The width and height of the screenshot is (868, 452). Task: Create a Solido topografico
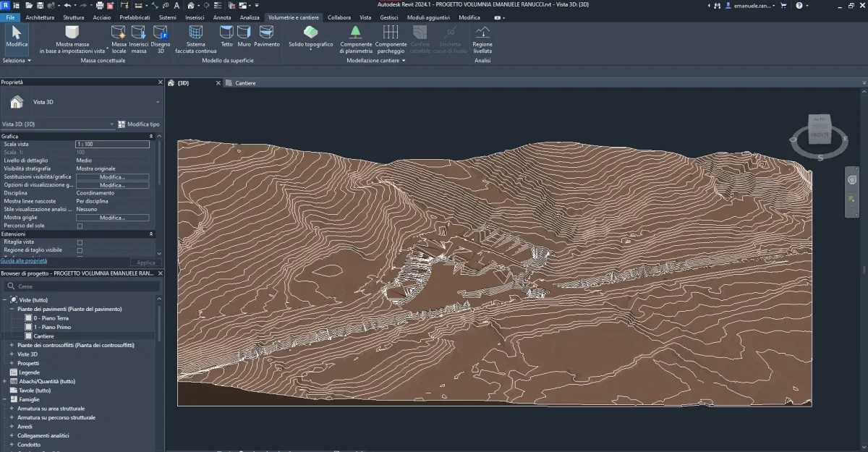pyautogui.click(x=310, y=38)
